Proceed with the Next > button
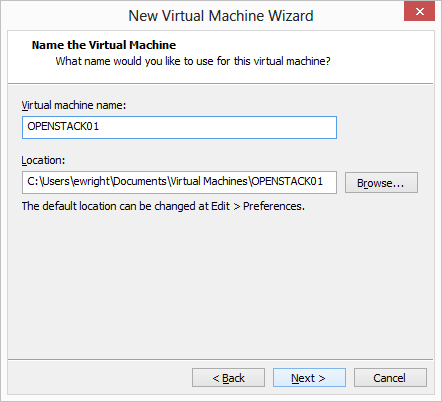Viewport: 442px width, 402px height. coord(309,378)
